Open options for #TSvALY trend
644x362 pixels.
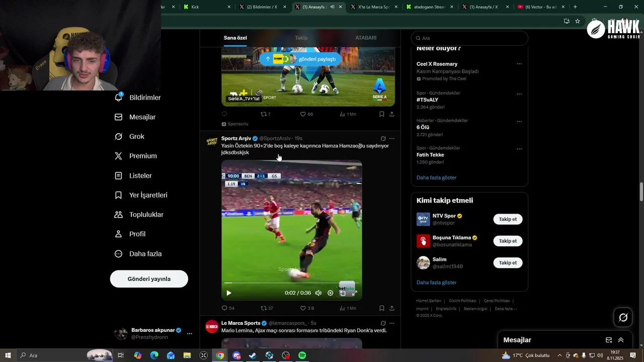click(x=519, y=94)
